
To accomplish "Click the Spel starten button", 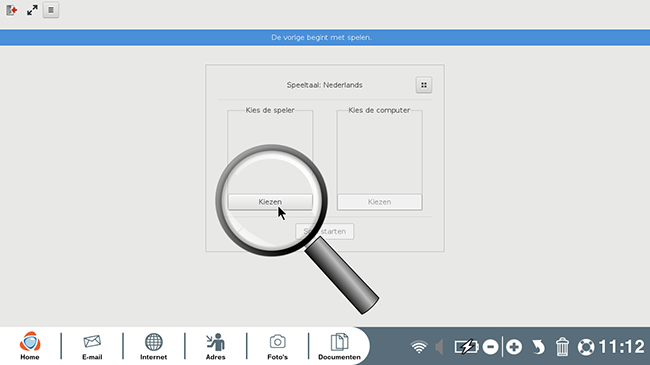I will pos(325,231).
